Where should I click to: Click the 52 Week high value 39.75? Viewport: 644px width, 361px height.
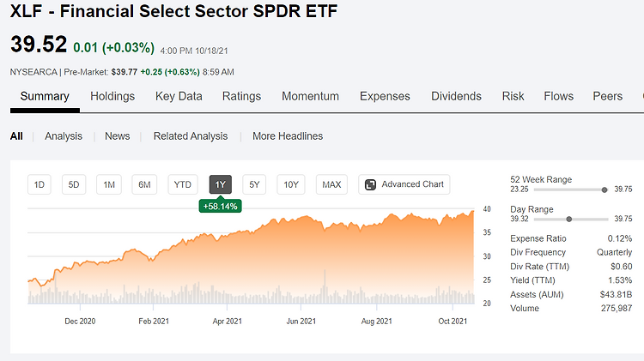623,190
